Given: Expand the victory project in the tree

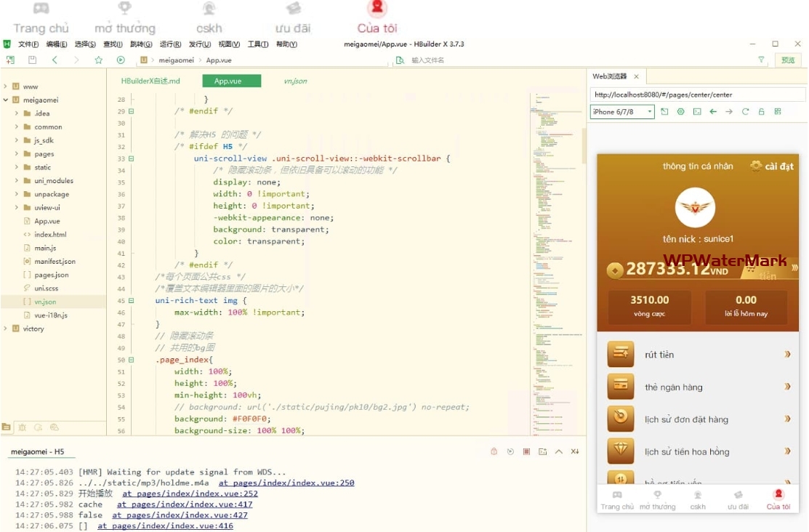Looking at the screenshot, I should (6, 329).
